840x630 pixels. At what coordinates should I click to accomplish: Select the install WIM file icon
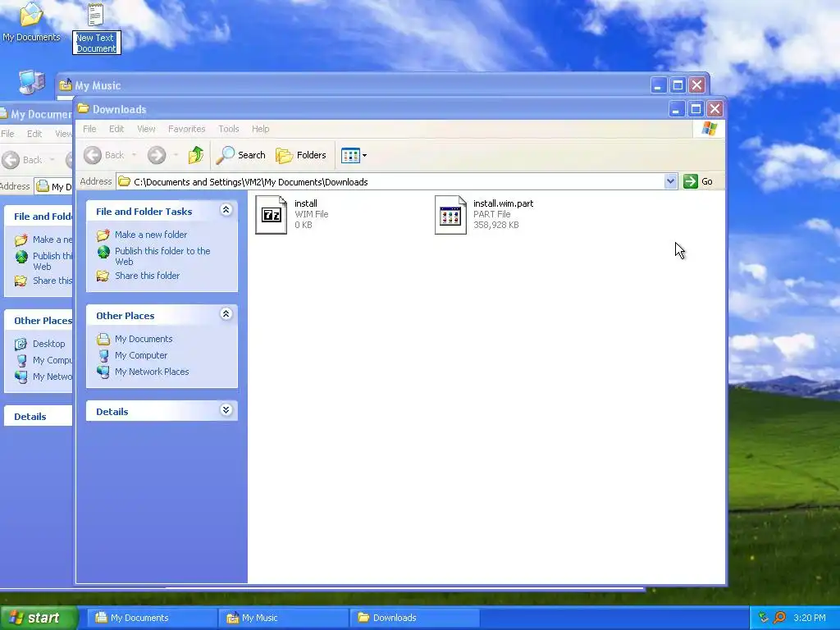[271, 215]
